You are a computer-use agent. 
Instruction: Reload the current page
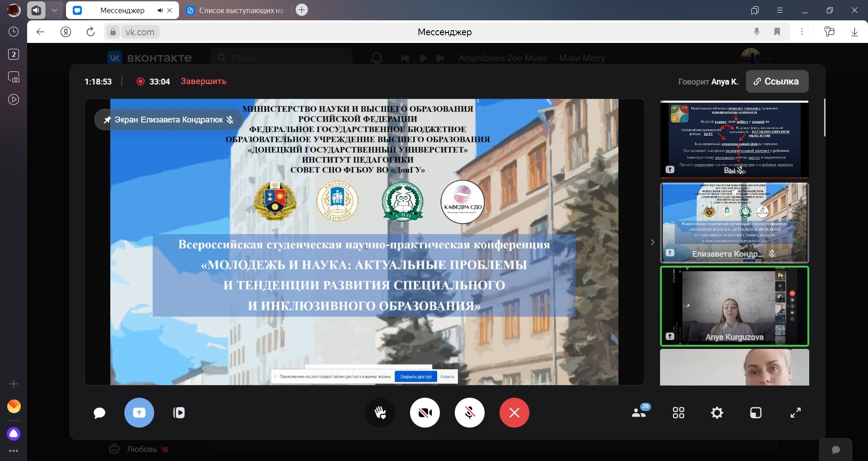tap(90, 32)
